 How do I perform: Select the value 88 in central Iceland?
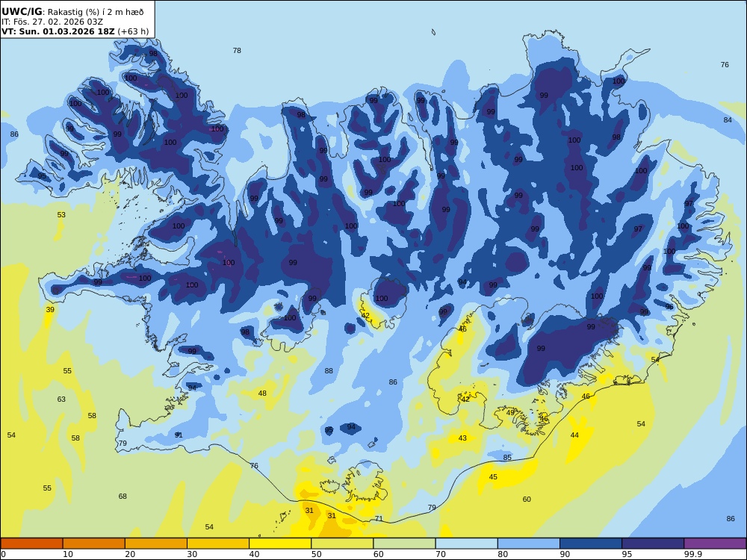point(329,371)
